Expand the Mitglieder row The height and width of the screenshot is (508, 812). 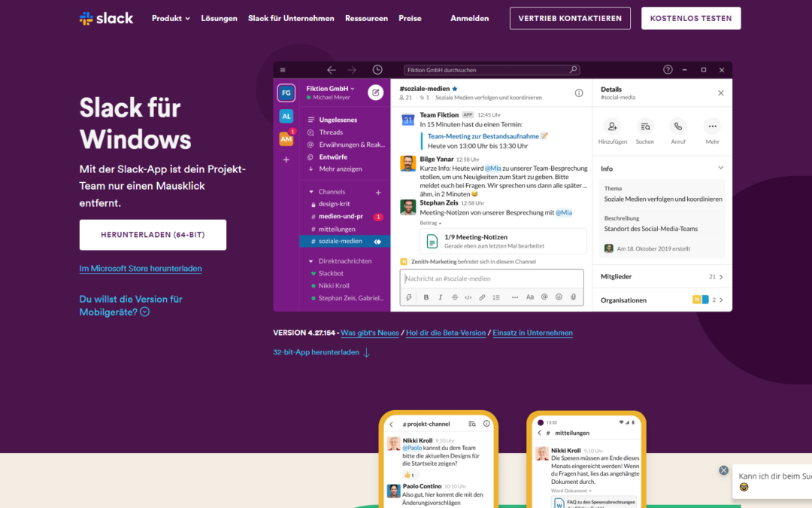pos(662,277)
